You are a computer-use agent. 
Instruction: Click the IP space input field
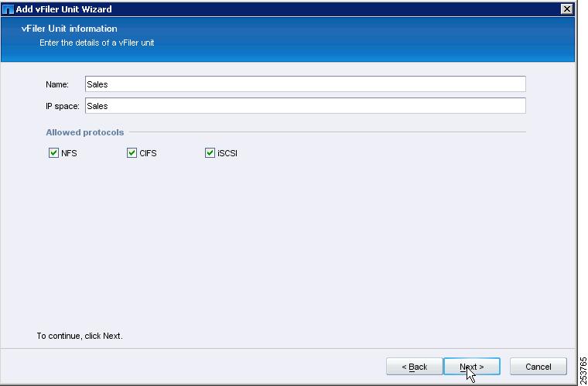coord(306,106)
